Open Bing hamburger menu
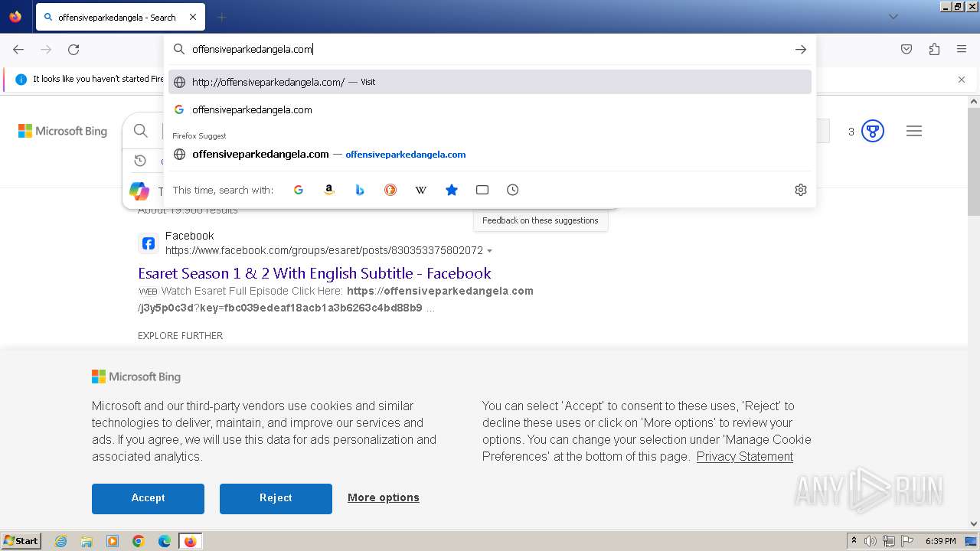 pyautogui.click(x=914, y=131)
